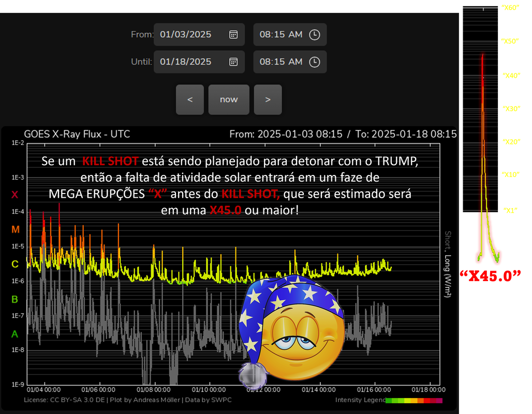Click the '1E-9' y-axis tick label

(x=18, y=385)
